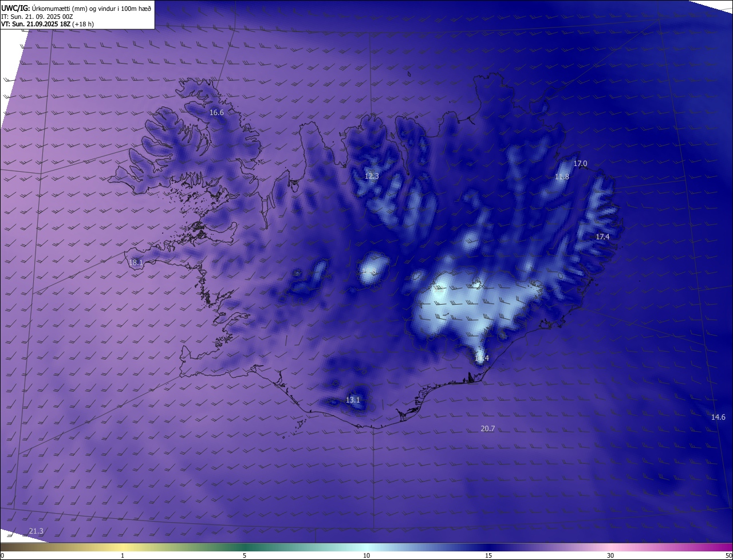The height and width of the screenshot is (560, 733).
Task: Click the 0 label on the color scale
Action: point(2,555)
